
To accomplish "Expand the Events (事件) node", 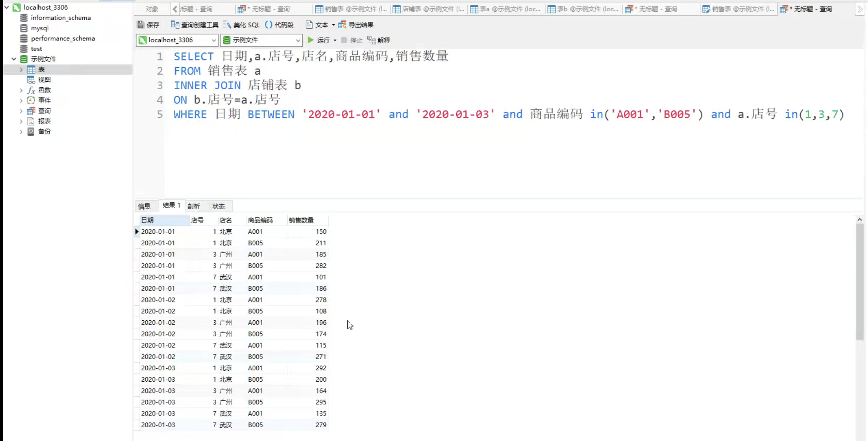I will tap(21, 100).
